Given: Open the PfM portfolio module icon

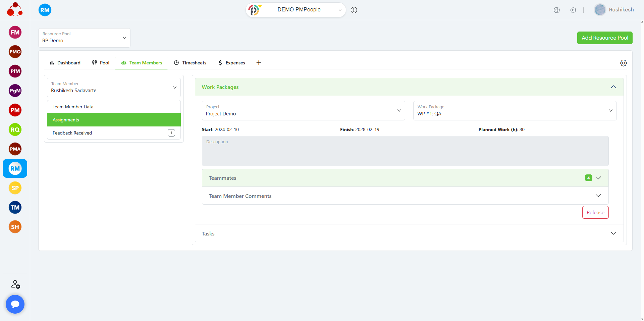Looking at the screenshot, I should 15,71.
